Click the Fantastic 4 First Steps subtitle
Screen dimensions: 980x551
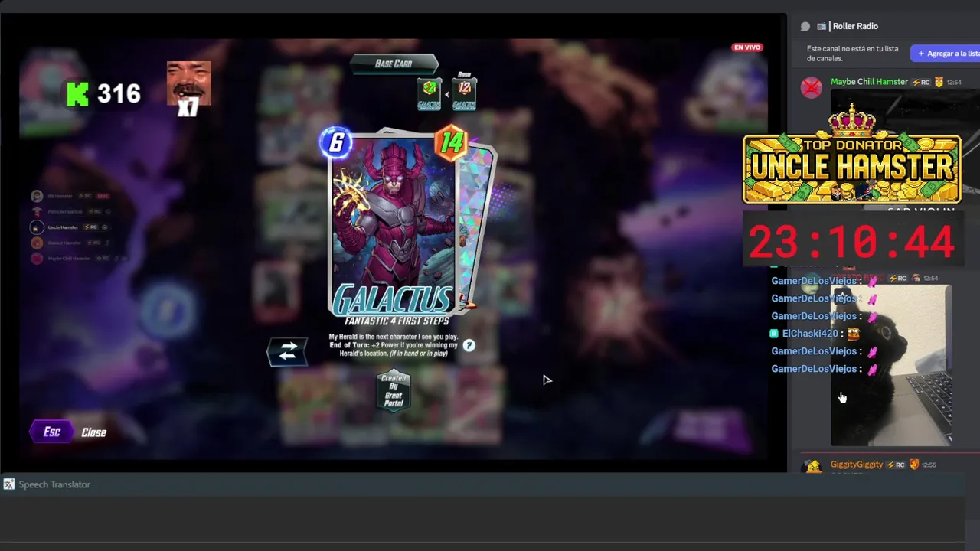pyautogui.click(x=397, y=321)
